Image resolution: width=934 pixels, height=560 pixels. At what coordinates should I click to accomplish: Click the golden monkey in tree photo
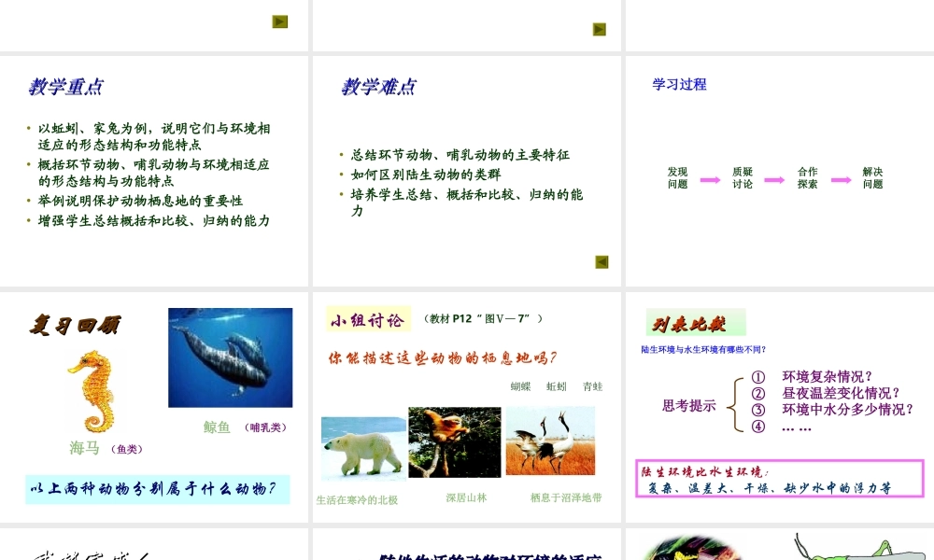tap(455, 442)
